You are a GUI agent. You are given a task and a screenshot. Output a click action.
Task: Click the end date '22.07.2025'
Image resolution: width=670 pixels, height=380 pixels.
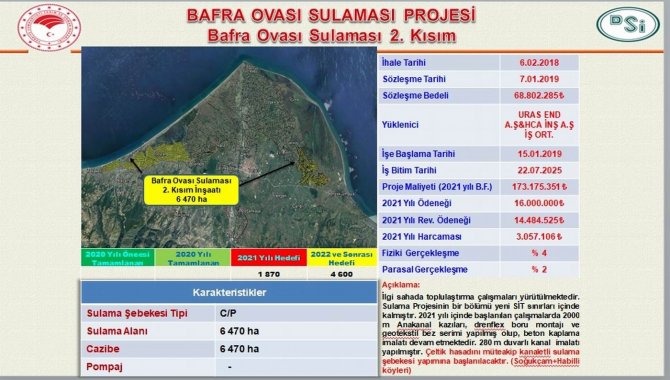coord(539,170)
